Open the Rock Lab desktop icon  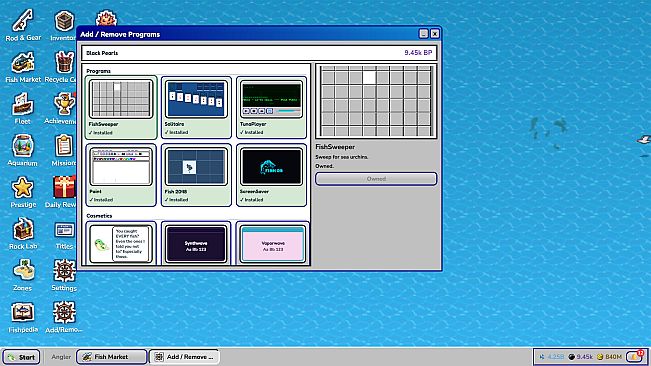23,233
